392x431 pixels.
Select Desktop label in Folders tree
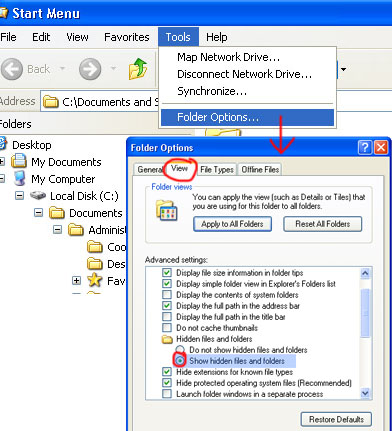32,145
